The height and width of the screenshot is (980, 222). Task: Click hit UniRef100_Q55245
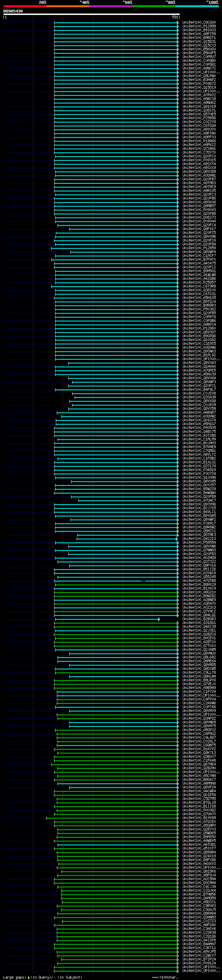pyautogui.click(x=199, y=577)
